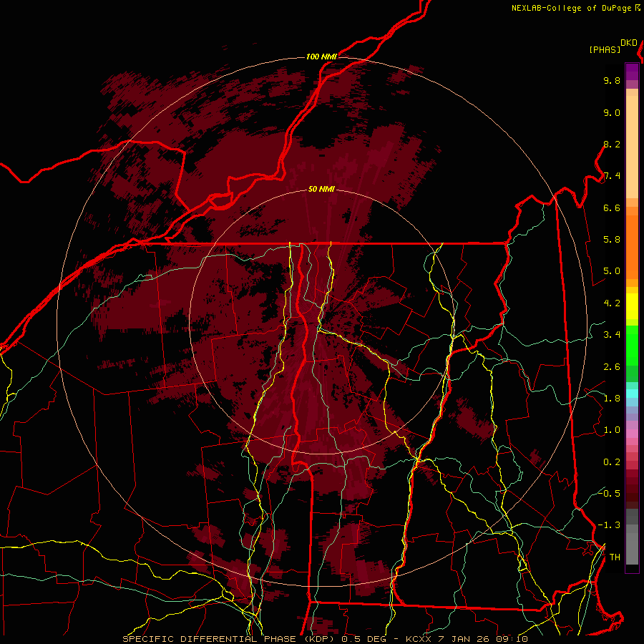
Task: Click the -0.5 value on the color scale
Action: coord(609,494)
